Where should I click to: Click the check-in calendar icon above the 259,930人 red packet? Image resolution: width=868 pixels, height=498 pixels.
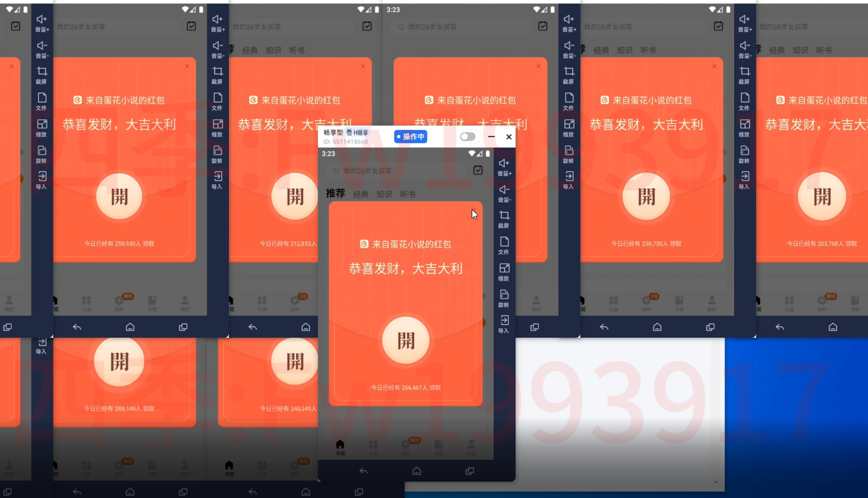pos(191,26)
